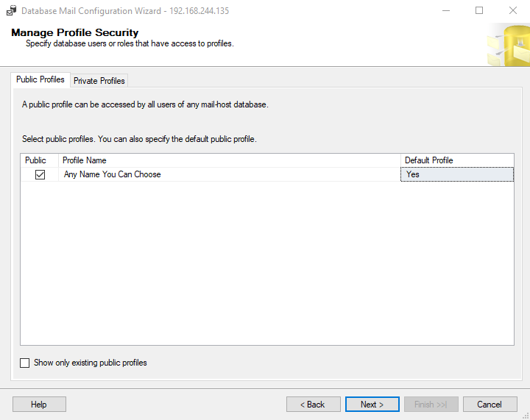Viewport: 530px width, 420px height.
Task: Select the Public Profiles tab
Action: (40, 79)
